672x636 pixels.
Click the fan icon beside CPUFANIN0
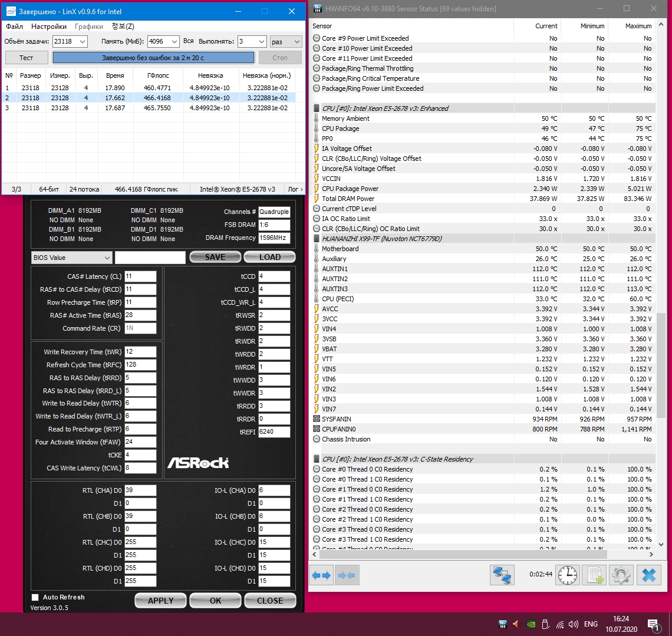[x=317, y=429]
